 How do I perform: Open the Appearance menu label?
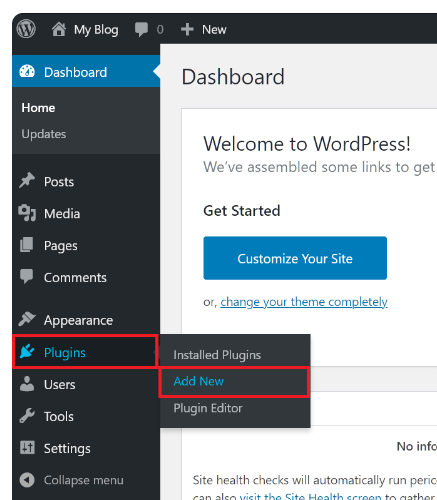pyautogui.click(x=78, y=321)
